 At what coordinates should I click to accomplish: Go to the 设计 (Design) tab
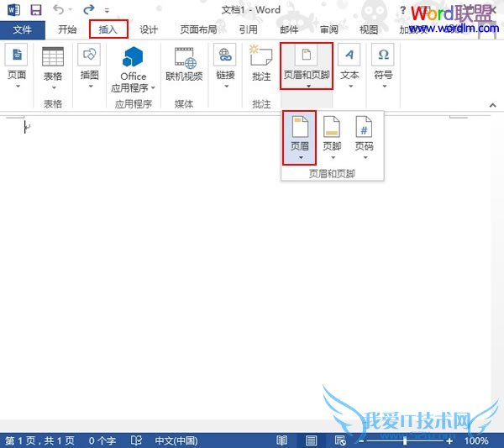(x=149, y=30)
